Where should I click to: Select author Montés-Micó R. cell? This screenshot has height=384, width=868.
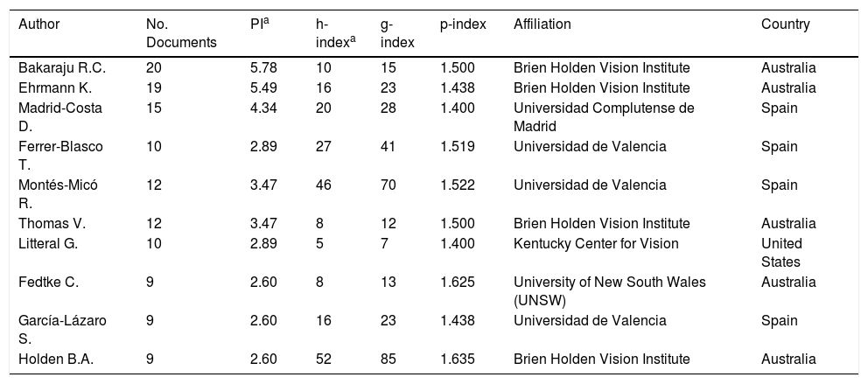coord(59,194)
